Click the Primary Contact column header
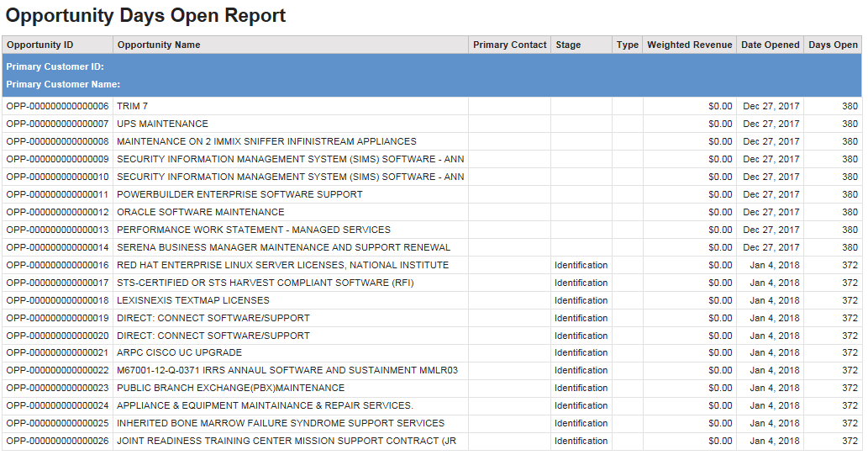868x455 pixels. point(509,45)
